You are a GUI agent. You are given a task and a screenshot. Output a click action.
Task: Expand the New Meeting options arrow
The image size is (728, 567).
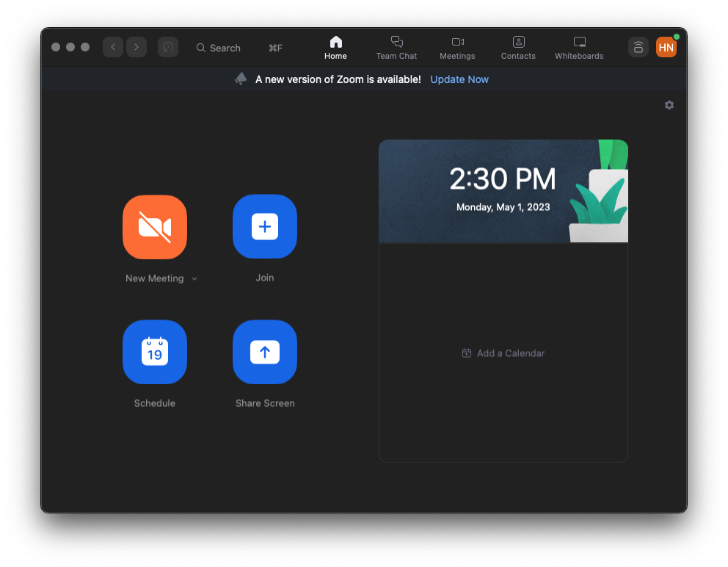pyautogui.click(x=194, y=279)
